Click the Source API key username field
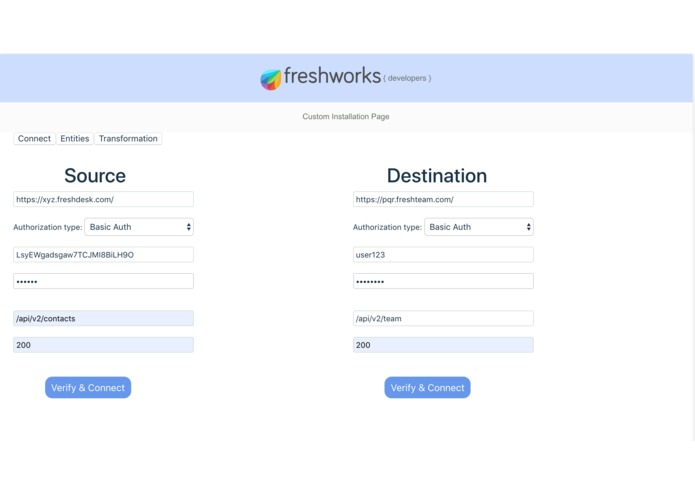The width and height of the screenshot is (695, 494). coord(103,255)
